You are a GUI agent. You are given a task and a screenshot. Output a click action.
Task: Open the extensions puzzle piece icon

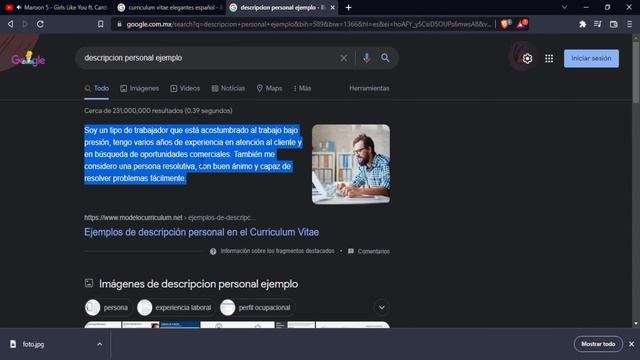tap(582, 24)
